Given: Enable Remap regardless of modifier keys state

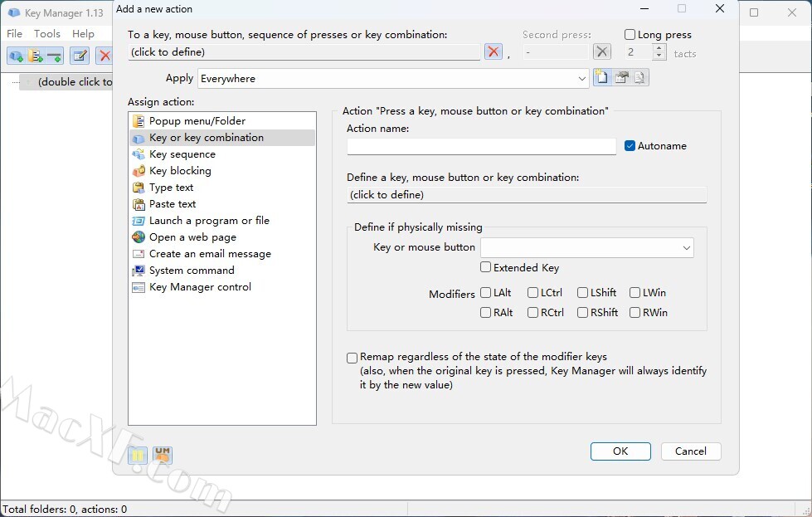Looking at the screenshot, I should [353, 358].
